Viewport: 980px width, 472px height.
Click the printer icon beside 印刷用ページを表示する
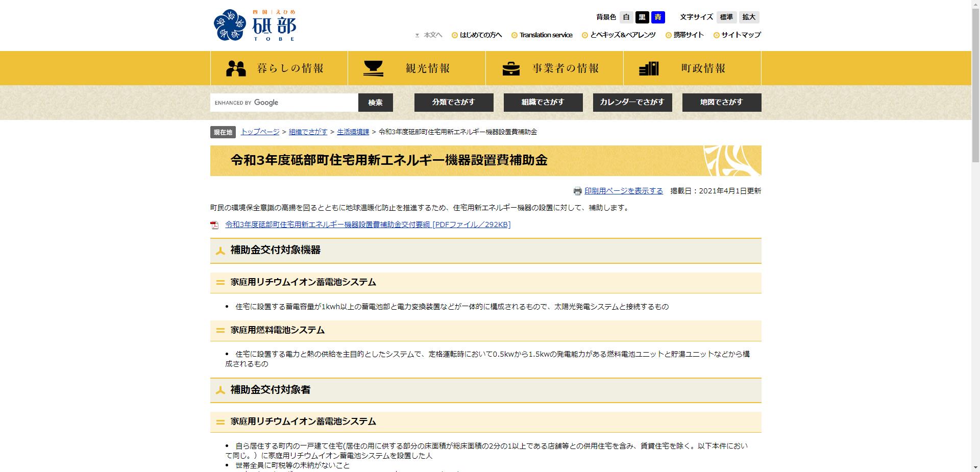pyautogui.click(x=577, y=191)
